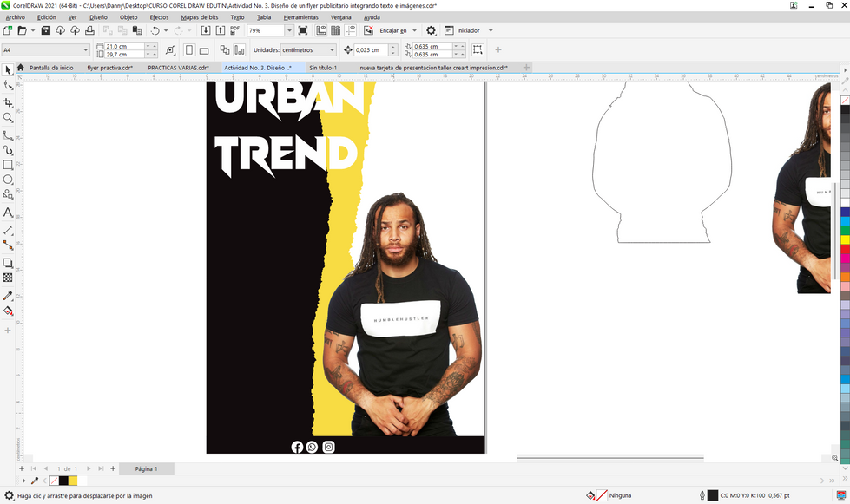Pick the Color Eyedropper tool
The image size is (850, 504).
click(x=8, y=296)
